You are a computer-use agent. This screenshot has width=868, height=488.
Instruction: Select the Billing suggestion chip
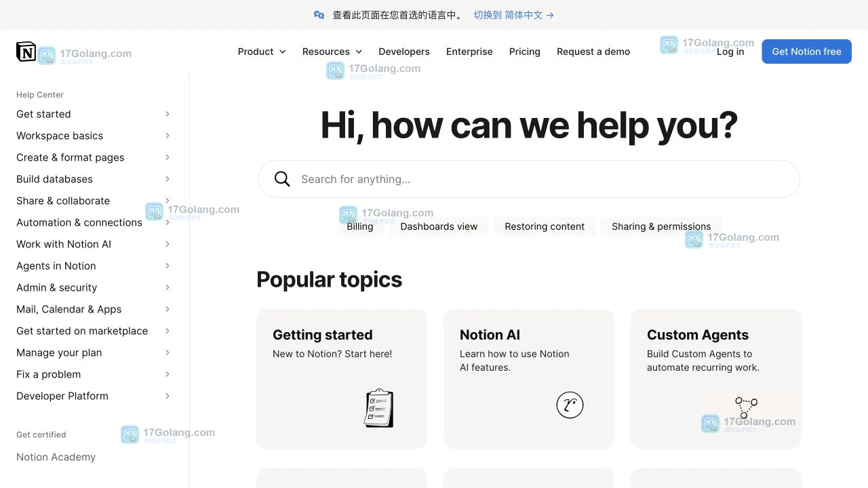360,226
